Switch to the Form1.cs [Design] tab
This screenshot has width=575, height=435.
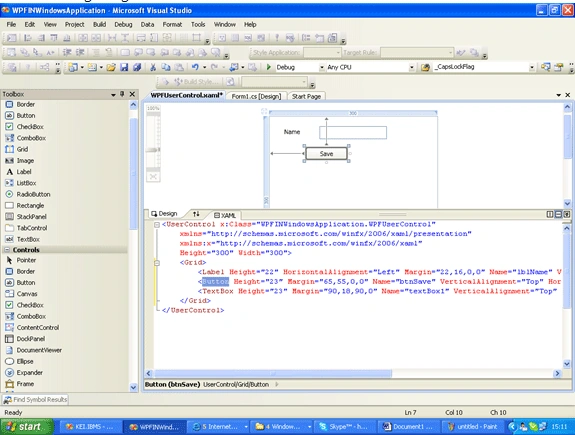pyautogui.click(x=256, y=96)
